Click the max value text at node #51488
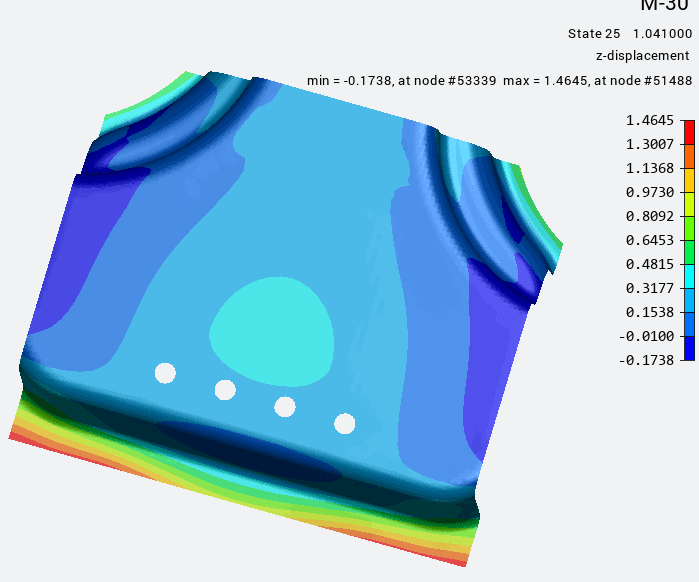Image resolution: width=699 pixels, height=582 pixels. click(x=597, y=81)
